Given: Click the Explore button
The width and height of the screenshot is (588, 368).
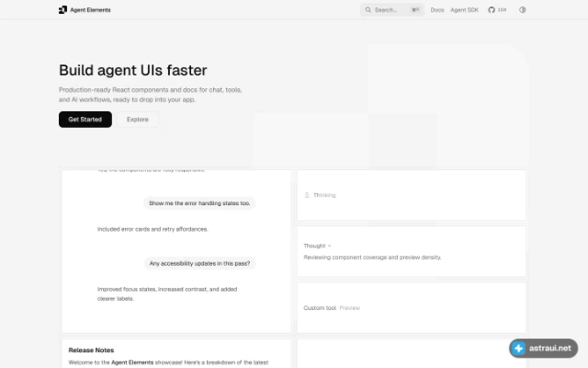Looking at the screenshot, I should (x=138, y=120).
